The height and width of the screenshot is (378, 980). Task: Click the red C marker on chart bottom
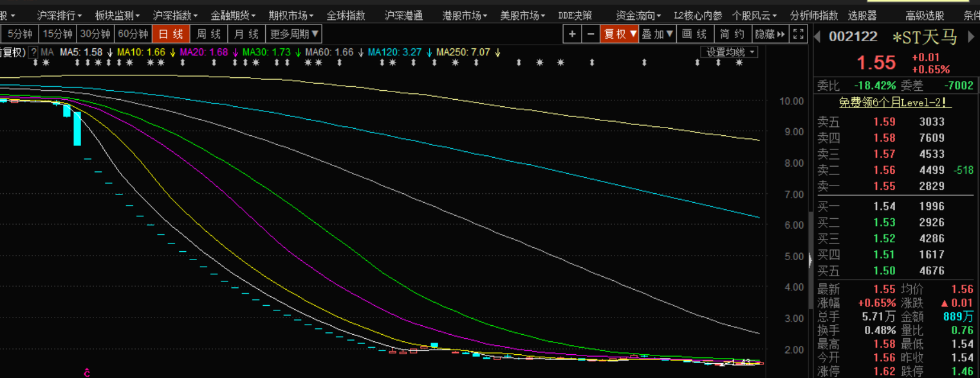(86, 372)
